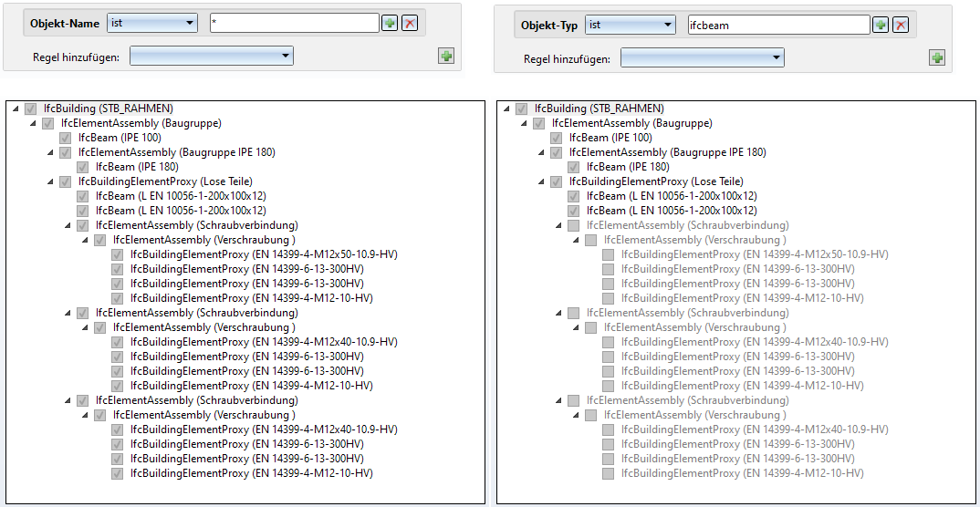Select 'IfcBuildingElementProxy (Lose Teile)' label in Objekt-Typ tree
Viewport: 980px width, 507px height.
coord(656,181)
